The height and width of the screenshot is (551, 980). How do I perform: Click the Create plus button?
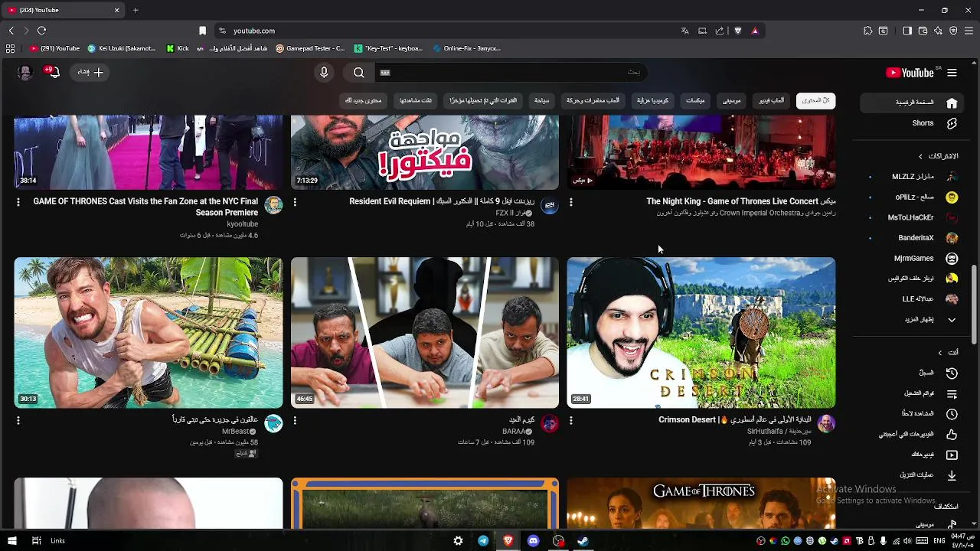(90, 72)
